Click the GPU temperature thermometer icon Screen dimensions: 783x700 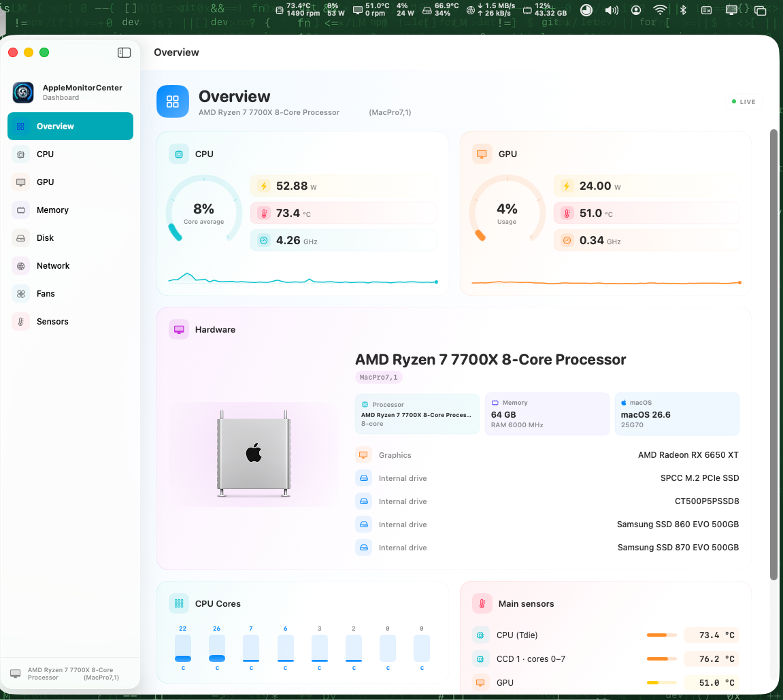[x=567, y=214]
